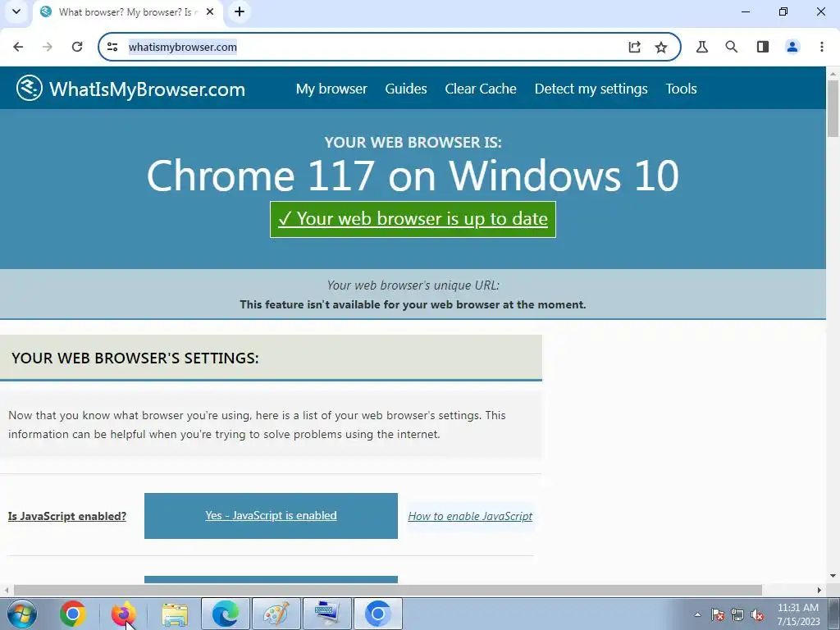840x630 pixels.
Task: Click the scroll up arrow
Action: click(833, 73)
